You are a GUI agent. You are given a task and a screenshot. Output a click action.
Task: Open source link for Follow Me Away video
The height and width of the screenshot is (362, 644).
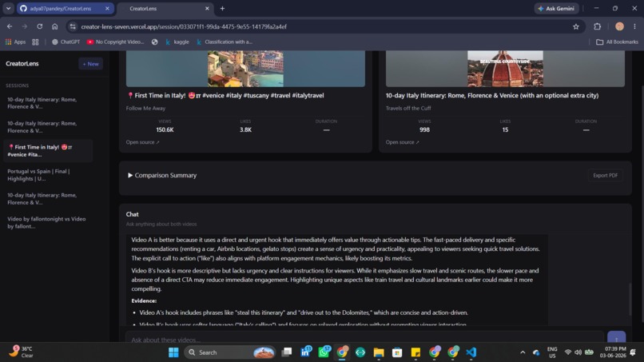pos(142,142)
